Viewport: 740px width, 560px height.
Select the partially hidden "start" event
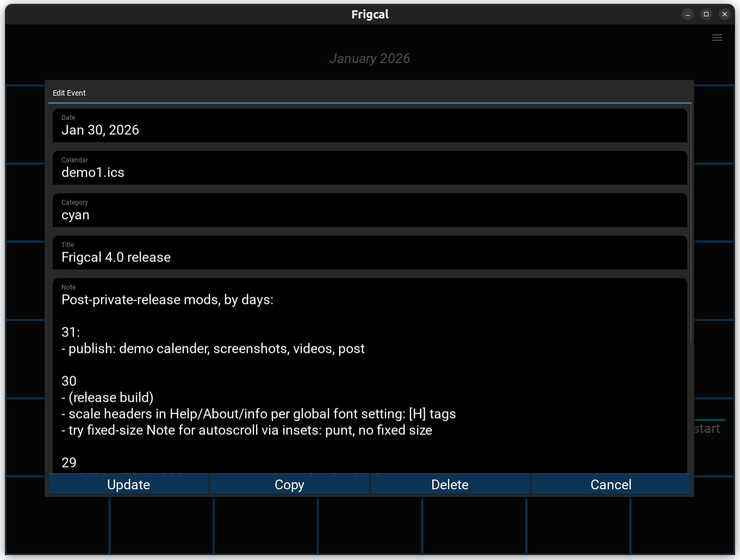(707, 428)
